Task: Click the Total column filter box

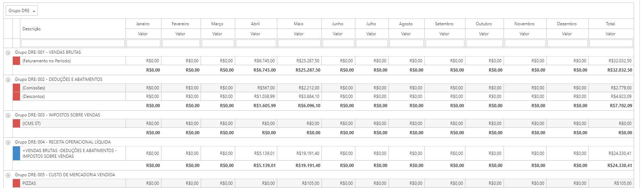Action: (x=611, y=43)
